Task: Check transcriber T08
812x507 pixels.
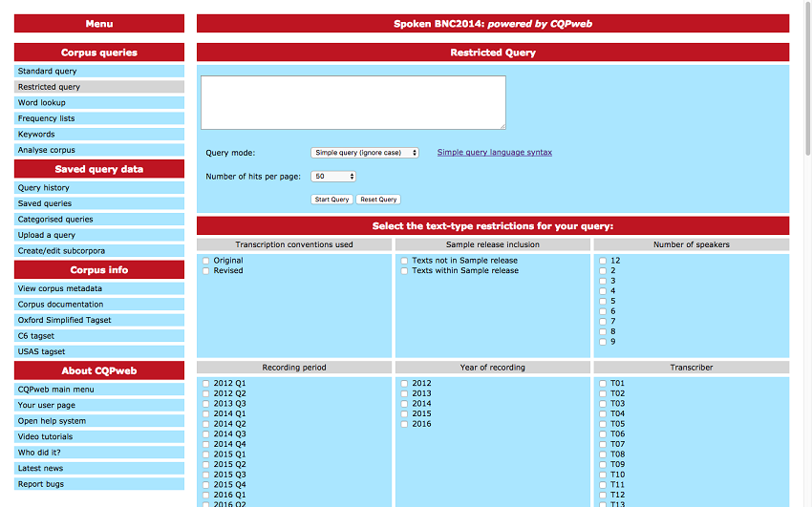Action: pyautogui.click(x=603, y=454)
